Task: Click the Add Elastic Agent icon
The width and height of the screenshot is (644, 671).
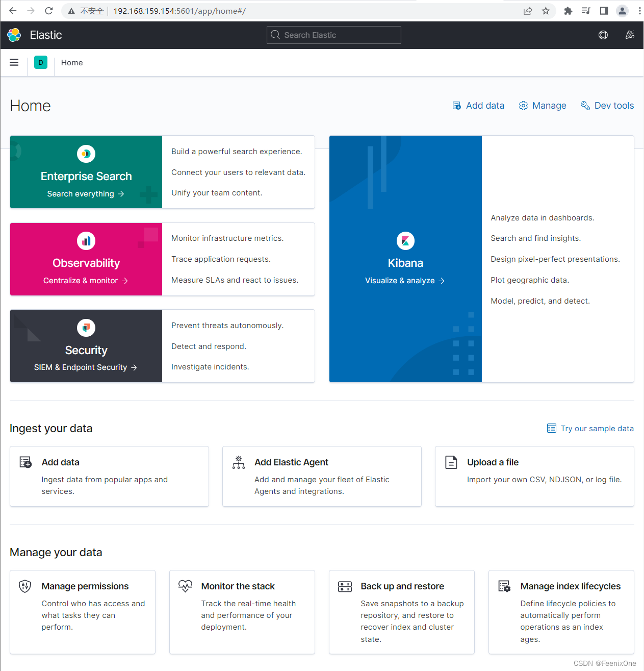Action: tap(238, 462)
